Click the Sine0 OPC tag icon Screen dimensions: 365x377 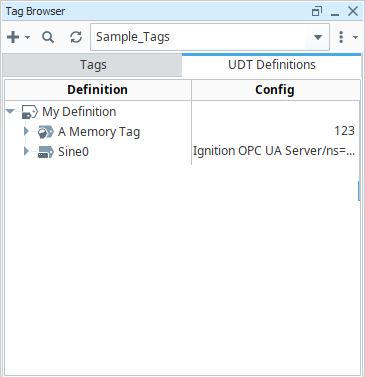click(x=45, y=152)
